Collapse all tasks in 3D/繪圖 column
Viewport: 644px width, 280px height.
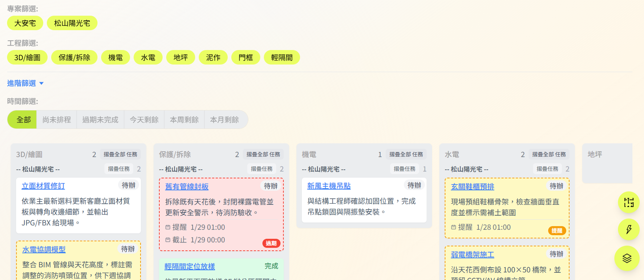(x=120, y=154)
